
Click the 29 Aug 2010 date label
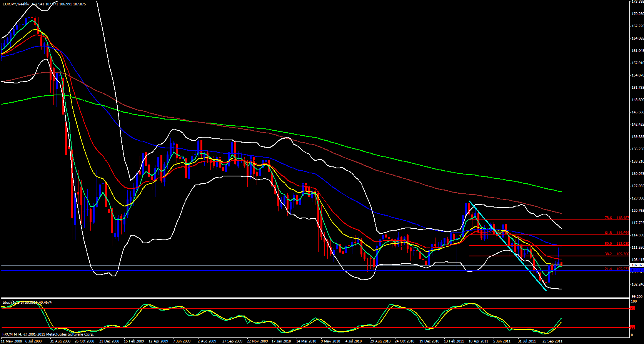(x=380, y=341)
